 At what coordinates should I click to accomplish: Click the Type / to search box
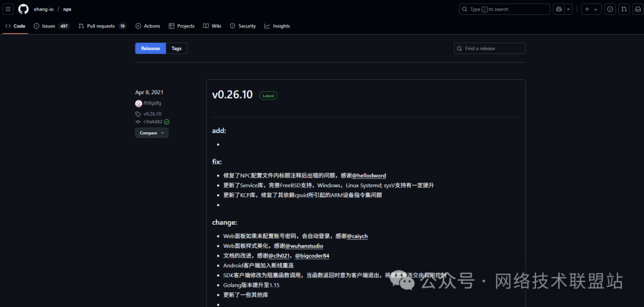[504, 9]
